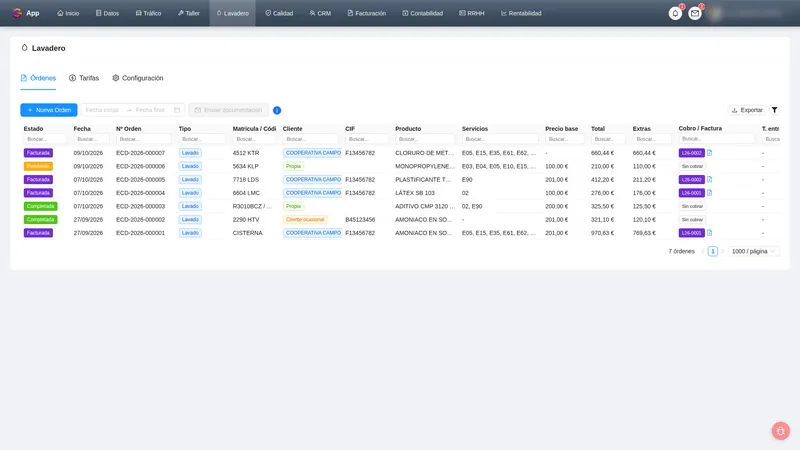Switch to the Tarifas tab
Viewport: 800px width, 450px height.
[x=84, y=78]
